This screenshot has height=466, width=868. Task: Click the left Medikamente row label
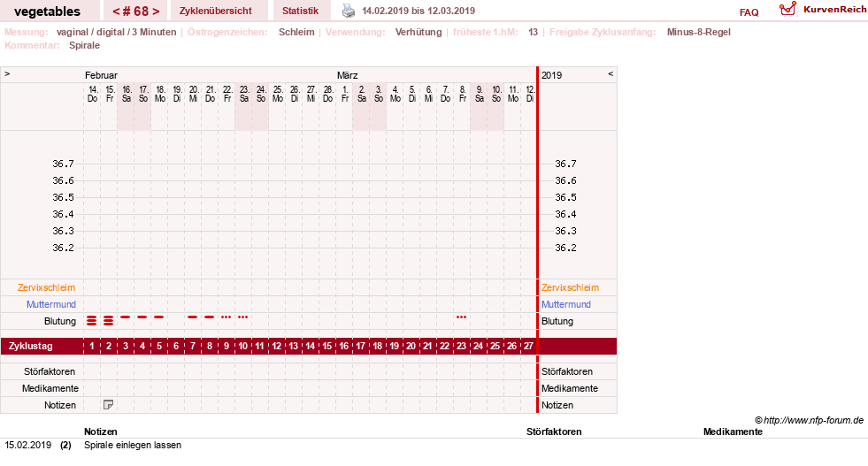50,388
